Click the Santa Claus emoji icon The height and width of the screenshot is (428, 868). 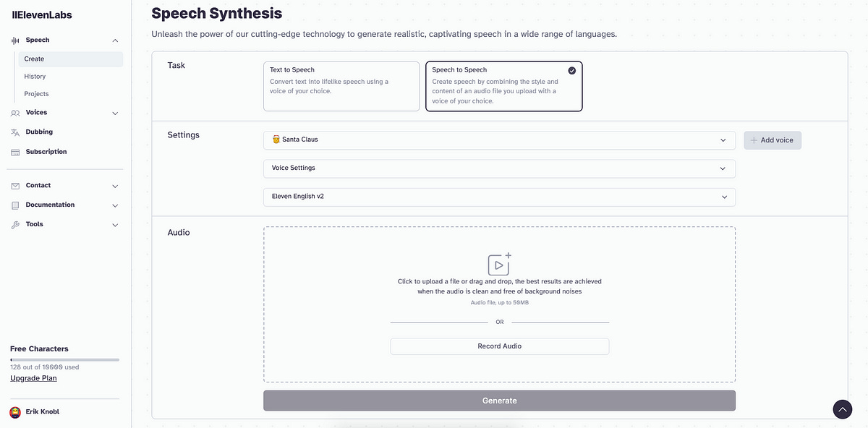pos(276,140)
